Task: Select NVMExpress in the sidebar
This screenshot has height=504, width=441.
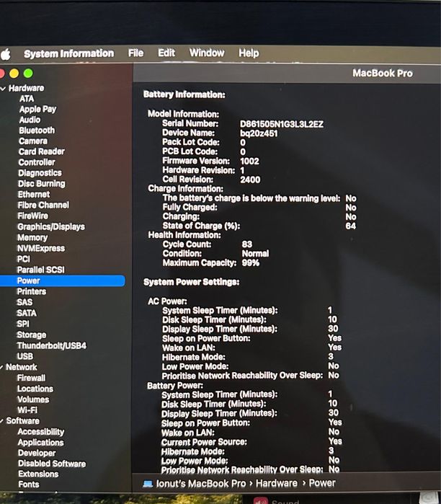Action: point(41,249)
